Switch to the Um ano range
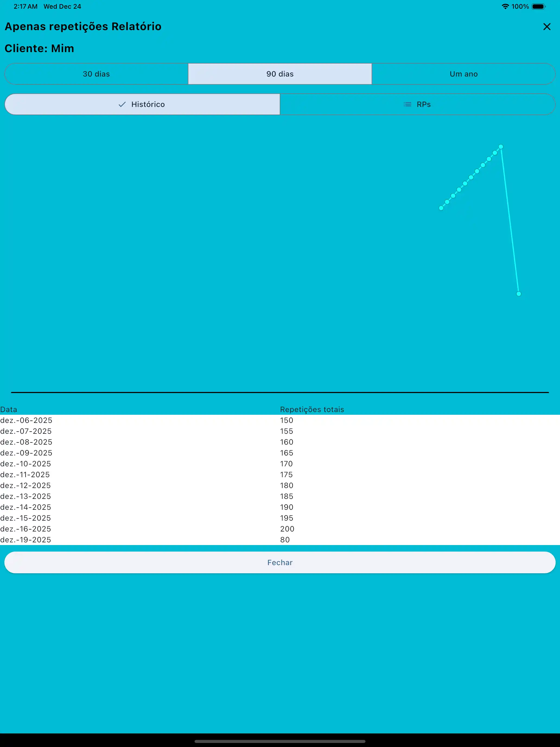560x747 pixels. coord(463,74)
